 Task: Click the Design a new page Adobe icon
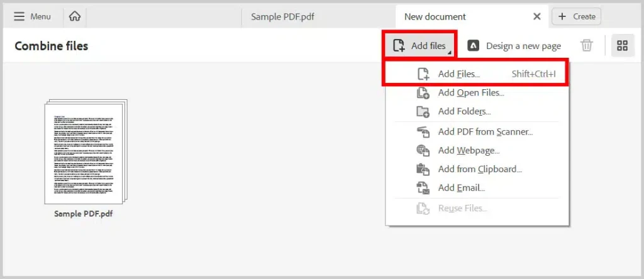pos(473,45)
